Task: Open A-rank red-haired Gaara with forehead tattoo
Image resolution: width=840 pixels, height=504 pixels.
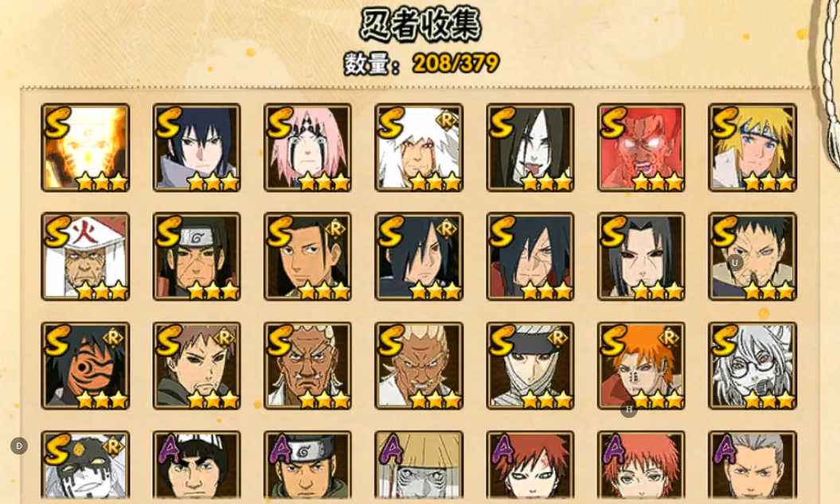Action: (529, 465)
